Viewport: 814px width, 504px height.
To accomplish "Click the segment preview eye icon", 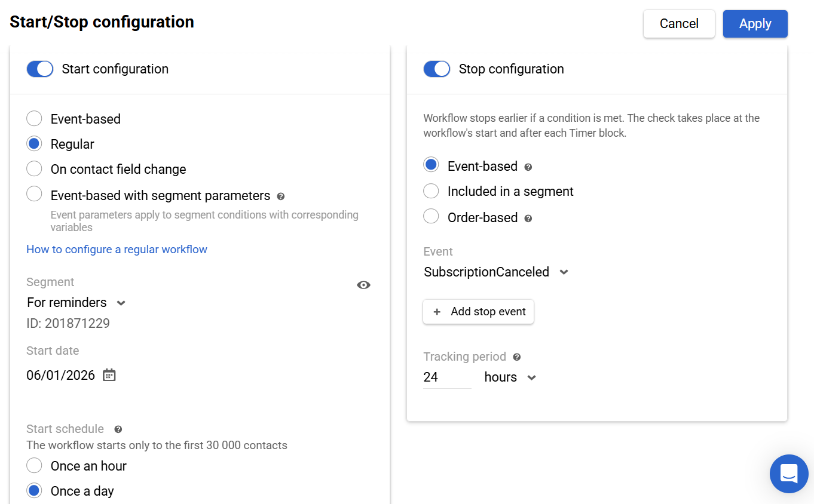I will pos(363,285).
